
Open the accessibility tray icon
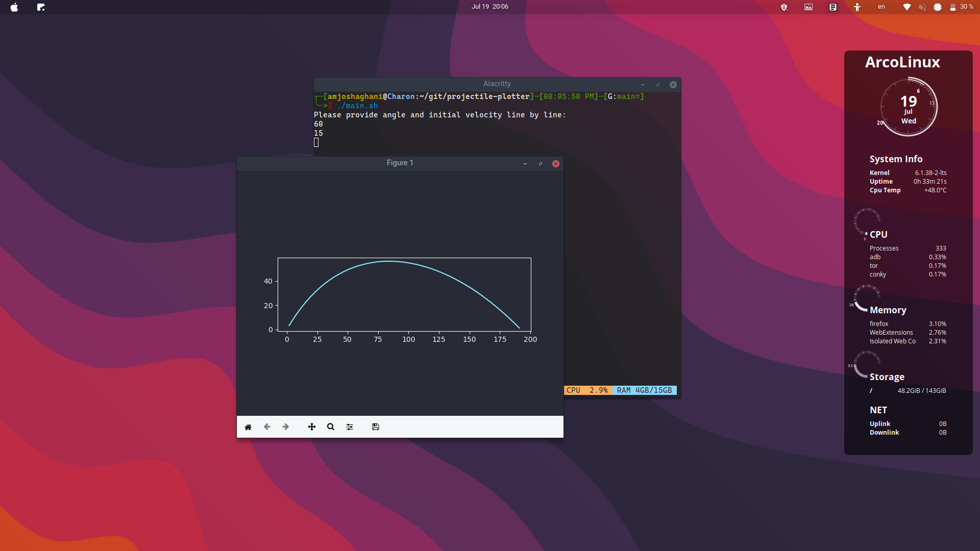[x=857, y=7]
